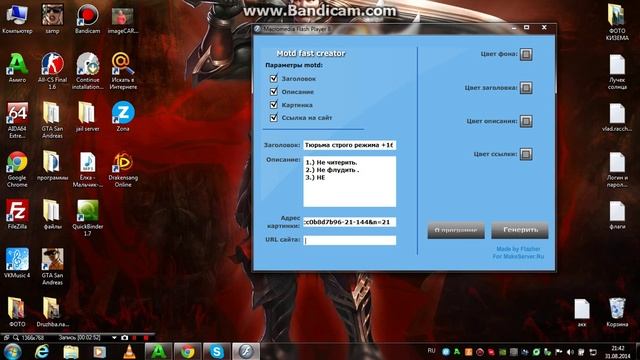The height and width of the screenshot is (360, 640).
Task: Switch to Amigo taskbar button
Action: pyautogui.click(x=158, y=351)
